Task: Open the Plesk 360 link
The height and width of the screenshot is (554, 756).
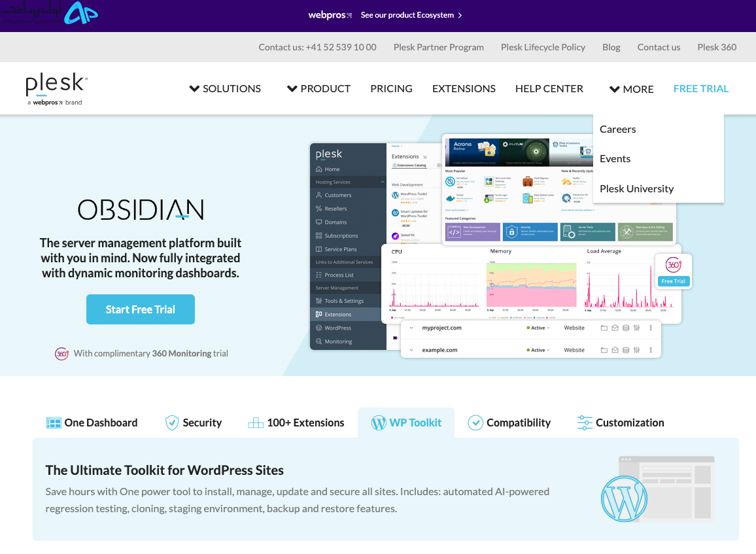Action: point(717,47)
